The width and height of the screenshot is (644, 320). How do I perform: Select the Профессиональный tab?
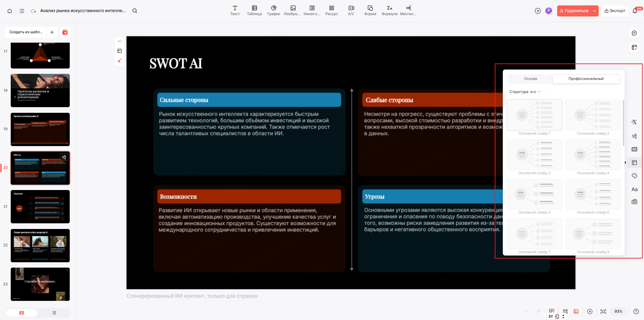(x=586, y=79)
